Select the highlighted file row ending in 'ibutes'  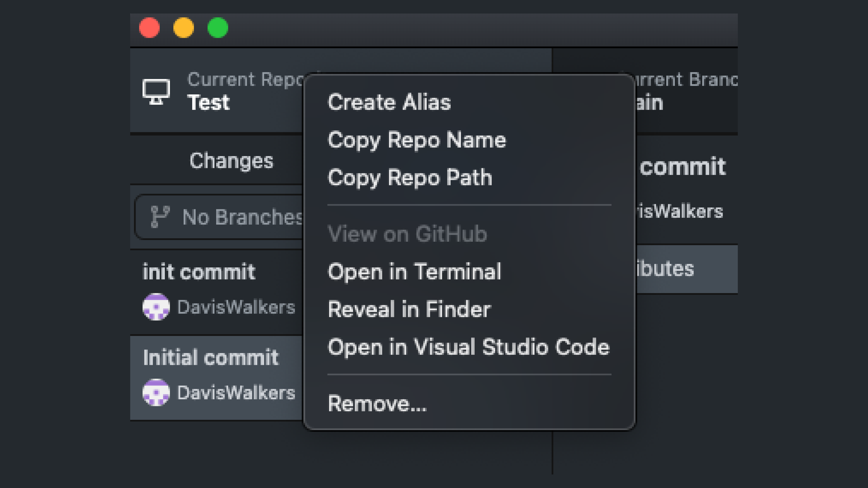tap(687, 269)
